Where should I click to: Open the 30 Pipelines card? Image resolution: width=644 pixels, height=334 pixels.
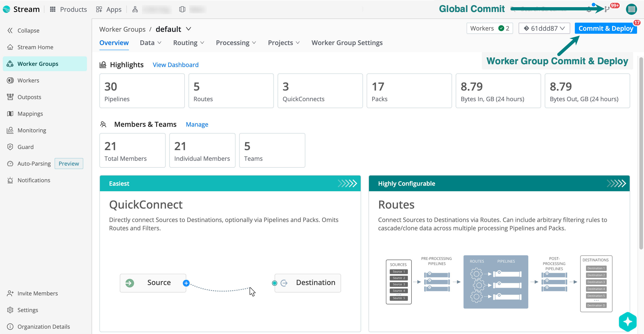click(x=142, y=91)
